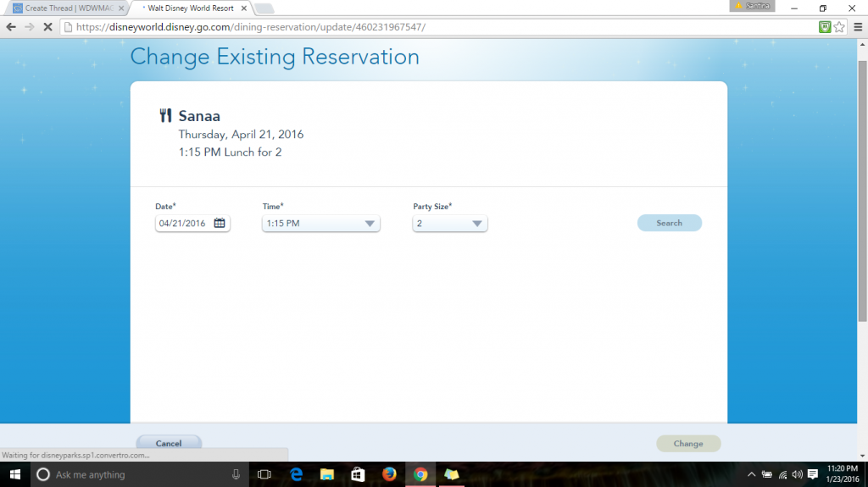Open Microsoft Edge from taskbar
Viewport: 868px width, 487px height.
(x=296, y=474)
